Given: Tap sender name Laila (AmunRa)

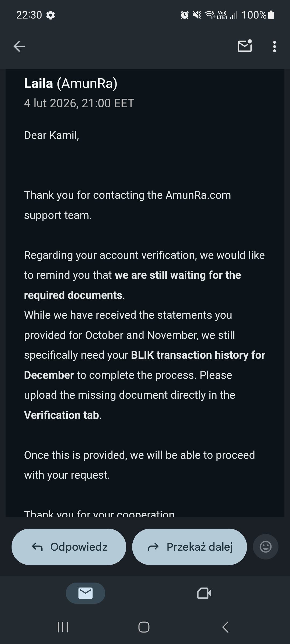Looking at the screenshot, I should [71, 83].
